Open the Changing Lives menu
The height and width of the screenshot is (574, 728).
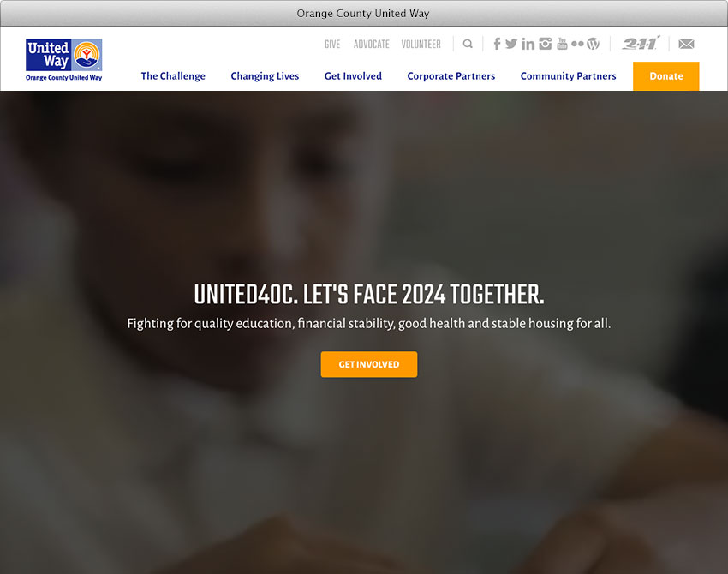(266, 76)
